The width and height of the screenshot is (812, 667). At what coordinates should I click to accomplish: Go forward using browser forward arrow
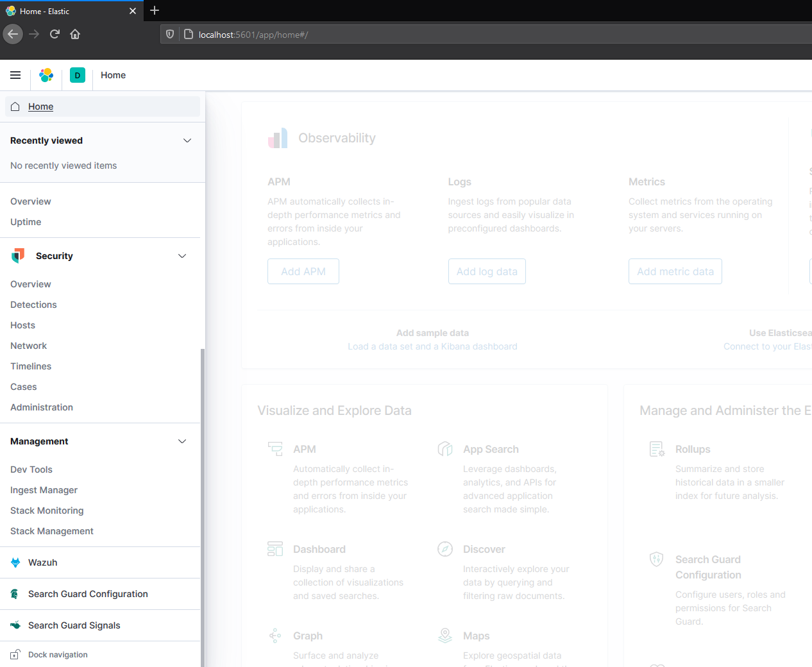34,34
